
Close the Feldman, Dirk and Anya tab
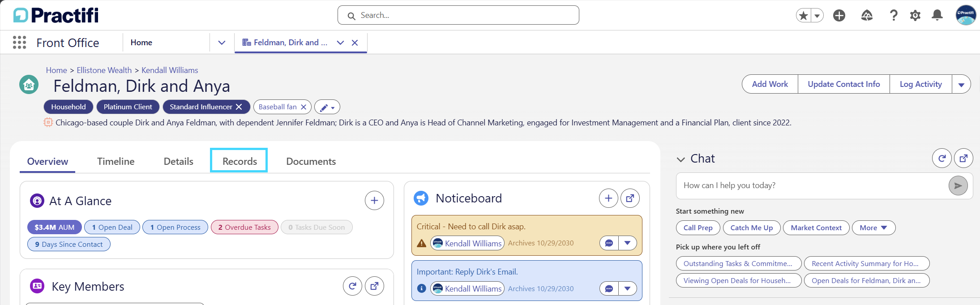[x=355, y=43]
